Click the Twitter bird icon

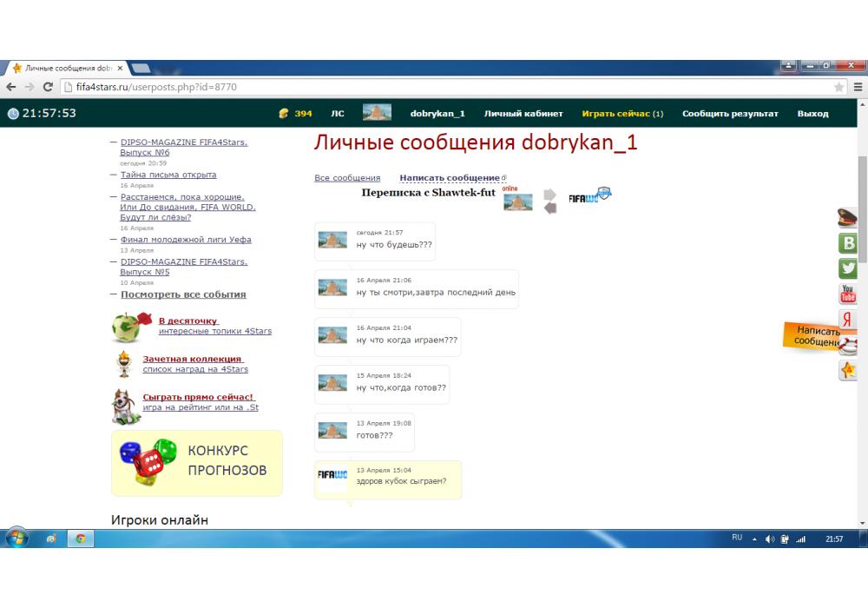pyautogui.click(x=848, y=268)
